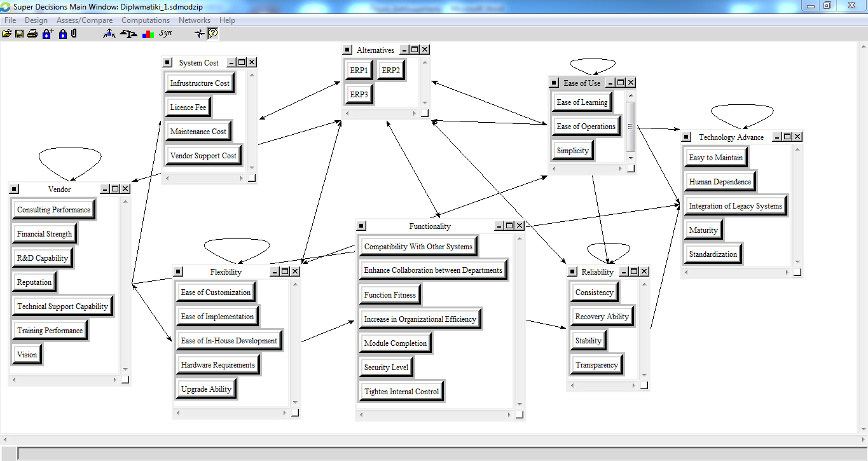Select the Integration of Legacy Systems node

pyautogui.click(x=736, y=206)
